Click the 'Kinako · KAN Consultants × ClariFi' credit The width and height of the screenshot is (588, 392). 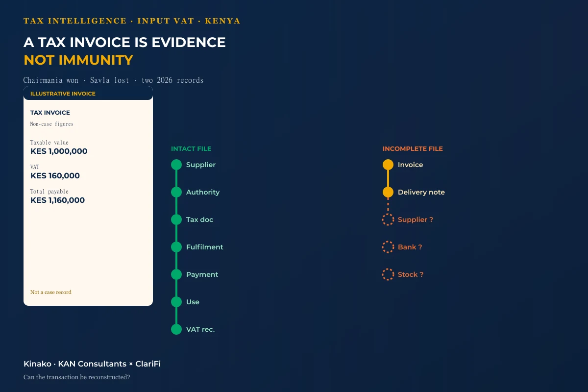[92, 364]
